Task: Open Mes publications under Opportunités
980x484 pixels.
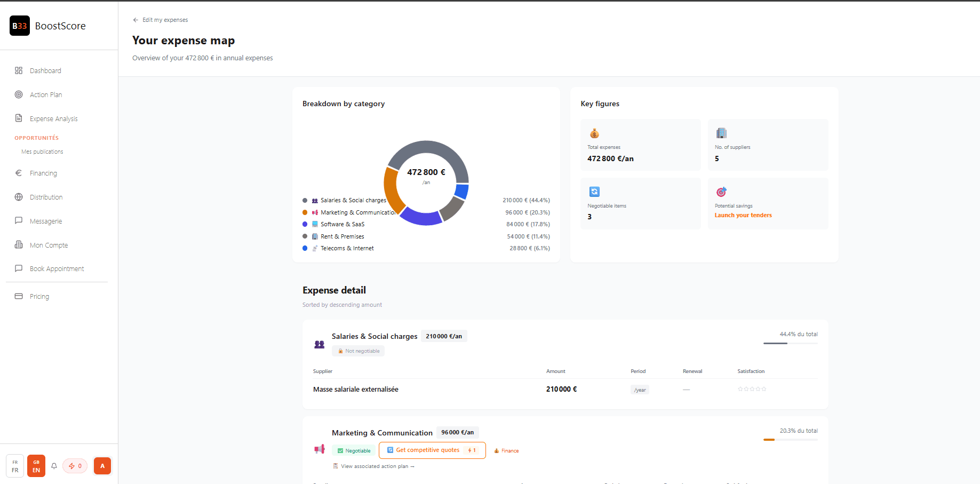Action: click(x=42, y=152)
